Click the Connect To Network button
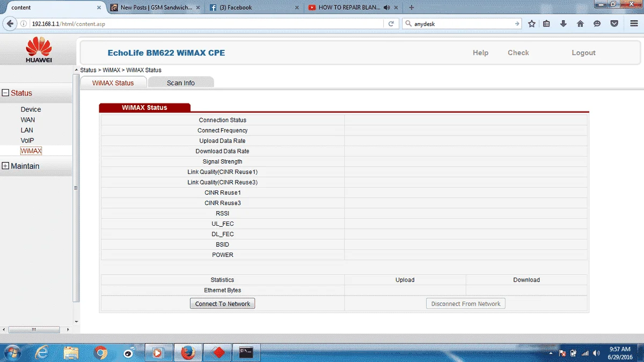Image resolution: width=644 pixels, height=362 pixels. pos(222,304)
